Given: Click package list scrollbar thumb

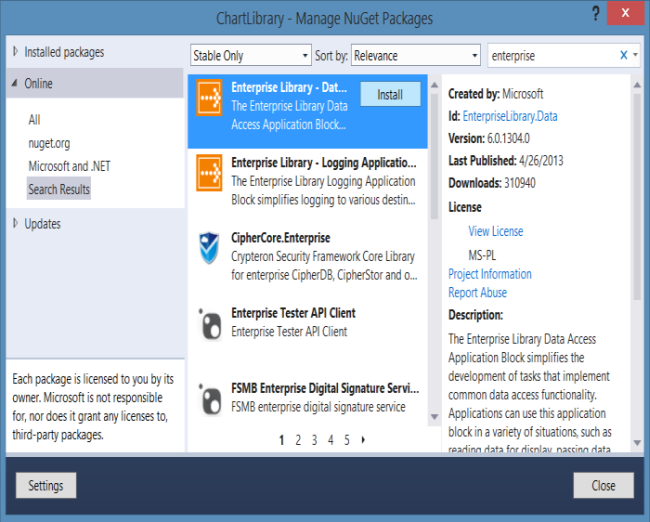Looking at the screenshot, I should pyautogui.click(x=434, y=157).
